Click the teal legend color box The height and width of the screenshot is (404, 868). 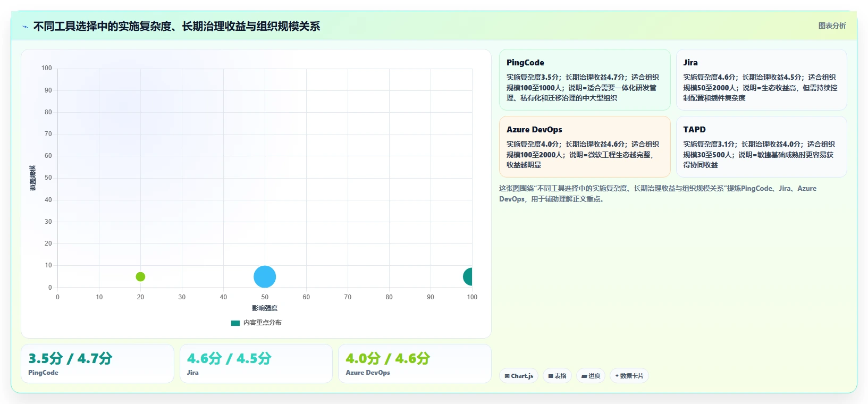235,323
